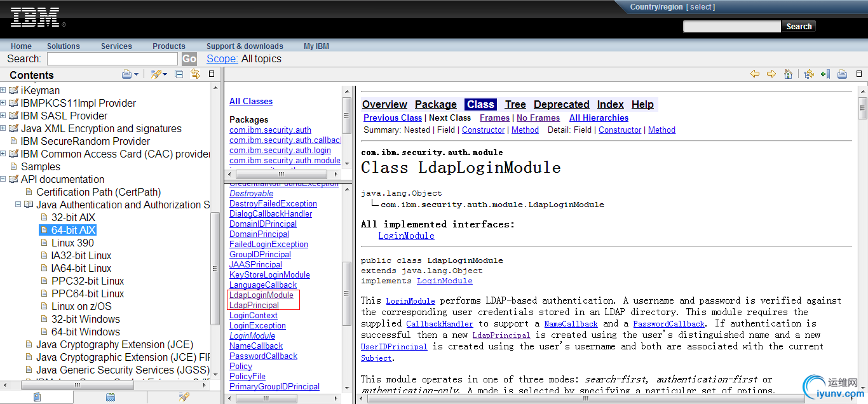The image size is (868, 404).
Task: Switch to the Tree javadoc tab
Action: pos(515,104)
